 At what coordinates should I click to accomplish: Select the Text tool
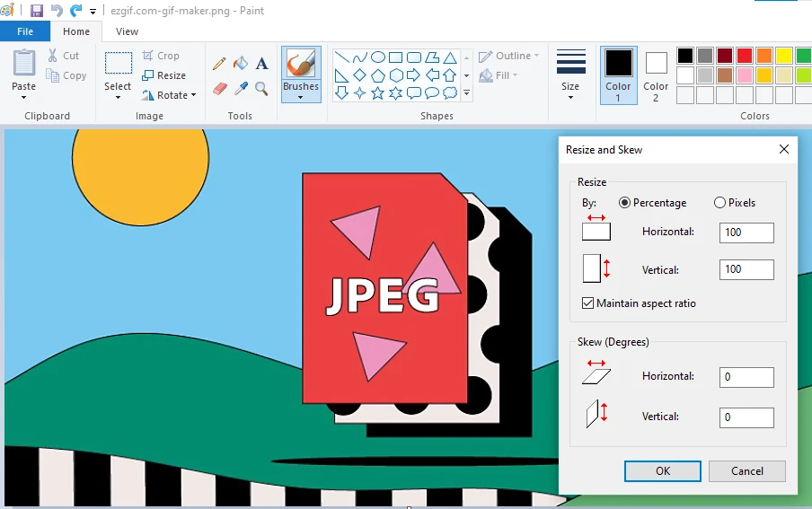(262, 63)
